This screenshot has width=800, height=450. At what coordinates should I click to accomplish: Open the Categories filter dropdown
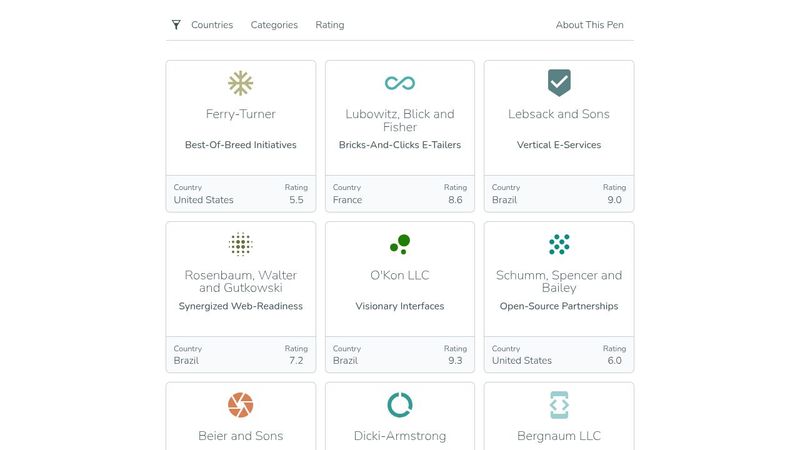point(274,24)
